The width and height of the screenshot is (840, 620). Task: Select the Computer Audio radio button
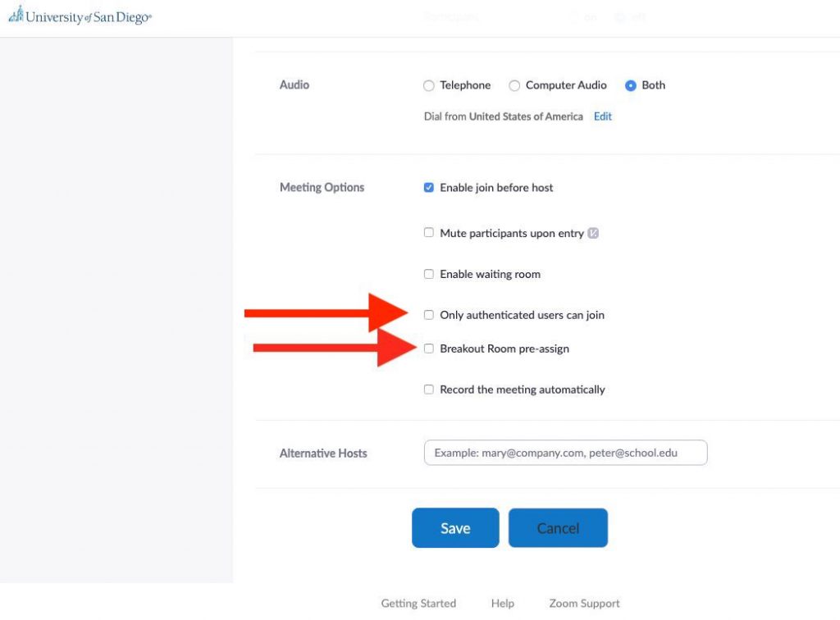(x=514, y=85)
